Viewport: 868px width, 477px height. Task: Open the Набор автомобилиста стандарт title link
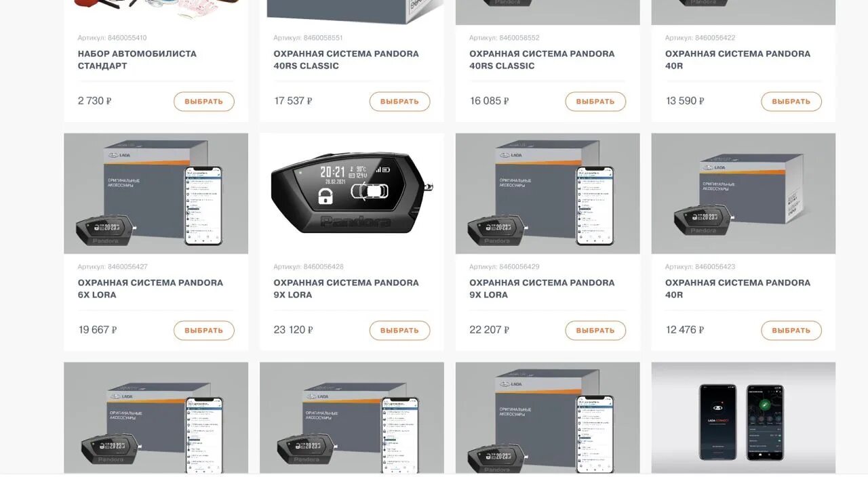[137, 60]
